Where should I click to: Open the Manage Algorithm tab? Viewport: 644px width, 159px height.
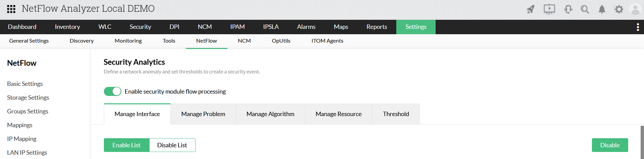click(x=270, y=114)
